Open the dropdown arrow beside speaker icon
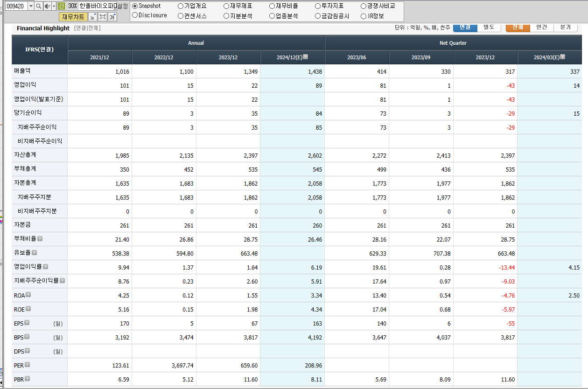The width and height of the screenshot is (588, 389). (x=54, y=6)
